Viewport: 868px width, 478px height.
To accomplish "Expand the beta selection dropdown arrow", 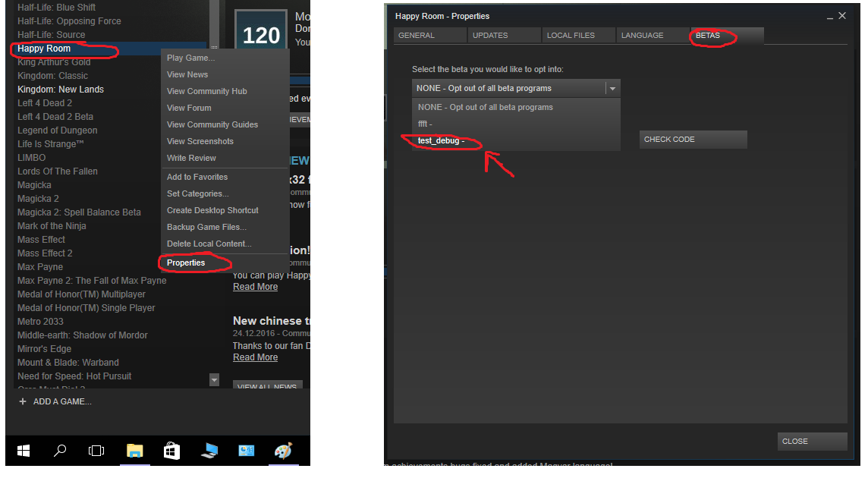I will point(612,89).
